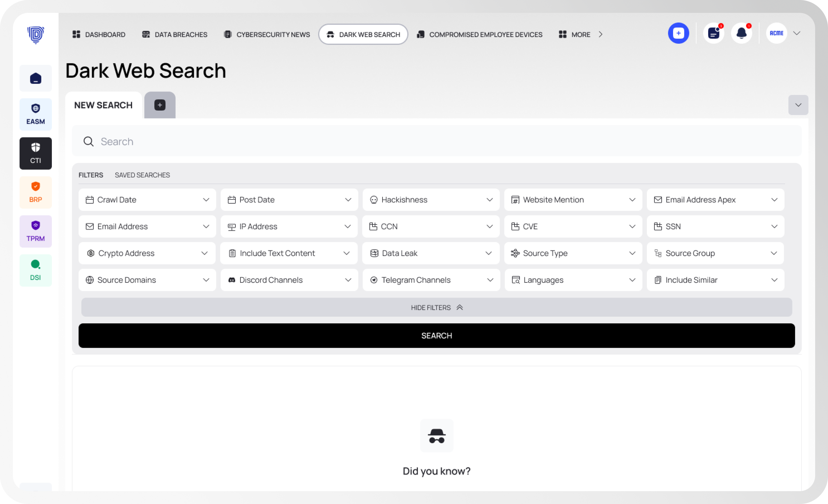Add a new search tab
Viewport: 828px width, 504px height.
(x=160, y=105)
